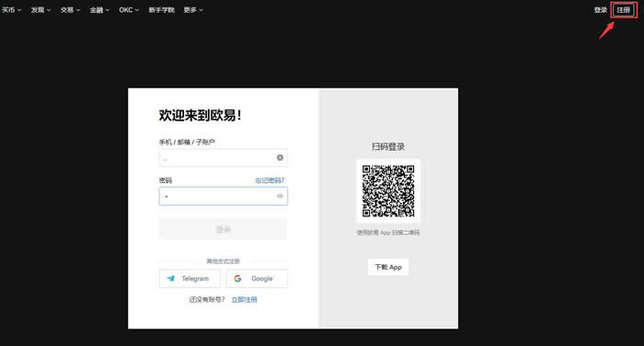Go to 新手学院 in the top navigation
Screen dimensions: 644x346
pos(162,10)
